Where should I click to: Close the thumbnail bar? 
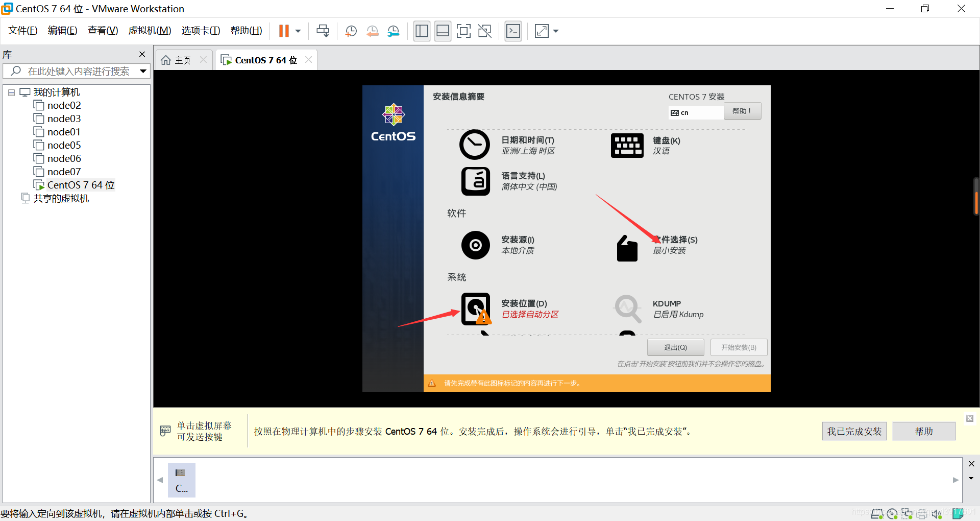[x=971, y=464]
